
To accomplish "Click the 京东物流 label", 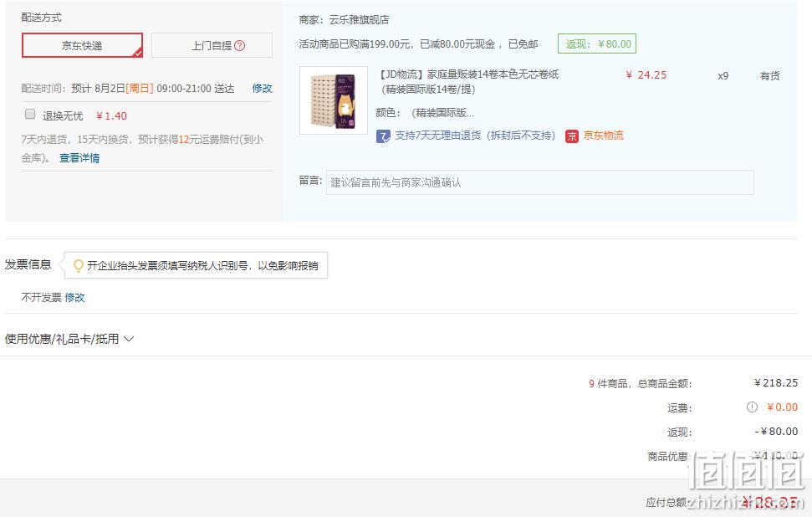I will click(603, 136).
